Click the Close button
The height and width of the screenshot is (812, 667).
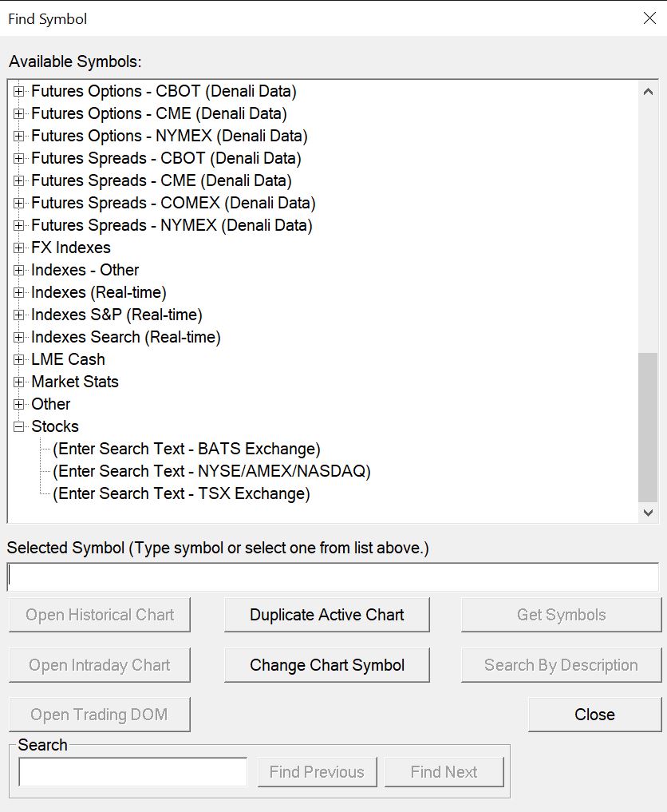[594, 715]
